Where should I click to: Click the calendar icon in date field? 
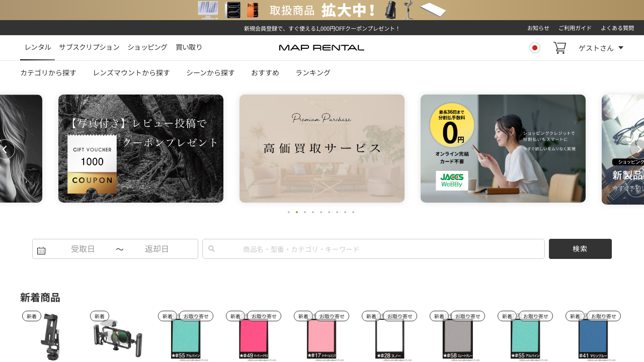pyautogui.click(x=41, y=250)
